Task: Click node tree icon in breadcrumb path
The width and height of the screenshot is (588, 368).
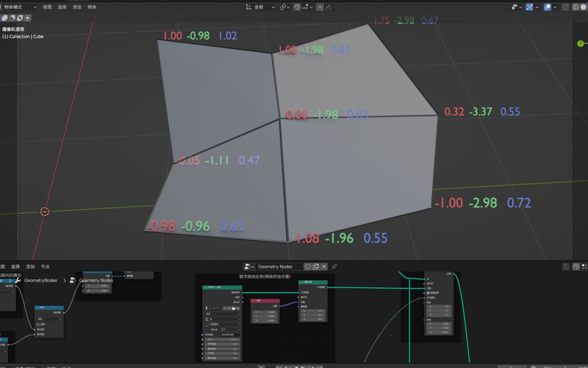Action: point(72,280)
